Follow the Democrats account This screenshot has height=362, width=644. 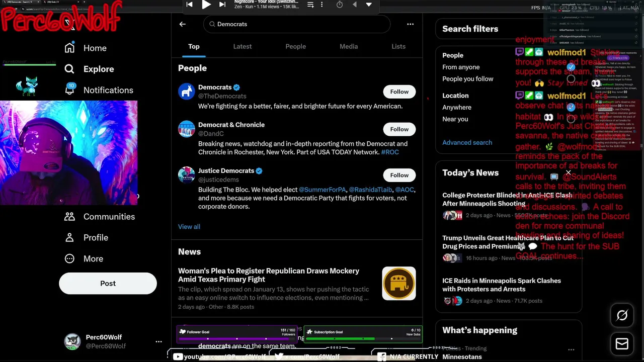(x=399, y=92)
